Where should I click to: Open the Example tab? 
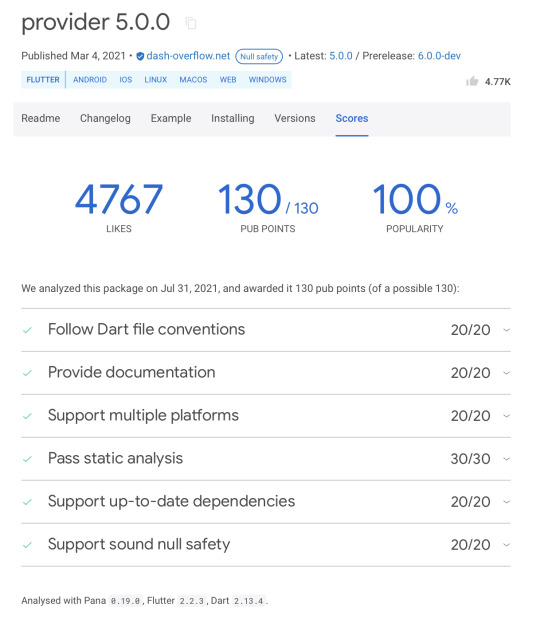coord(171,118)
